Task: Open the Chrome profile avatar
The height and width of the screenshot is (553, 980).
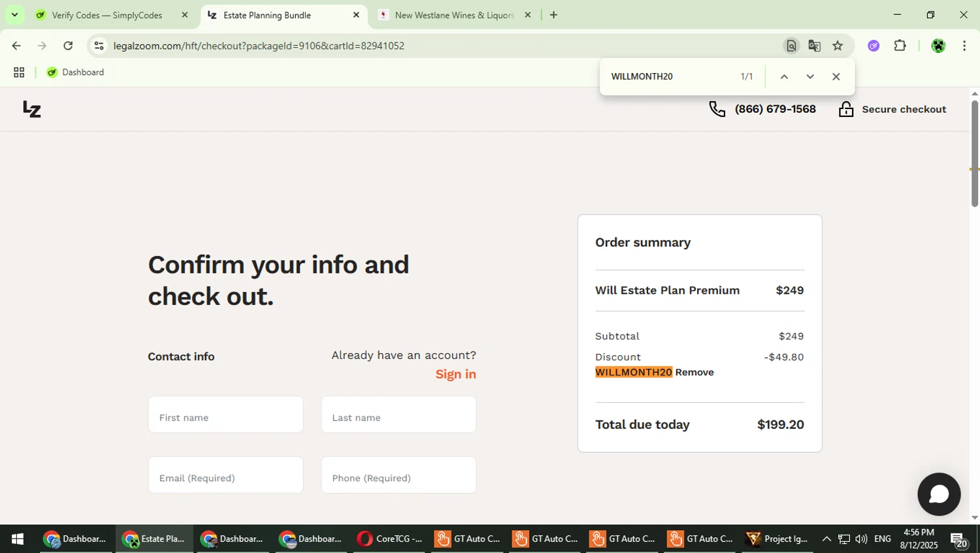Action: 938,46
